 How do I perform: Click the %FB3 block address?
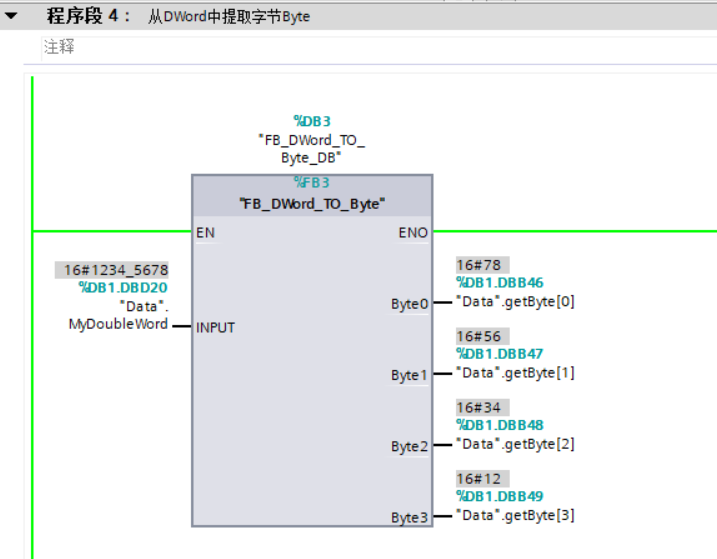pyautogui.click(x=312, y=183)
